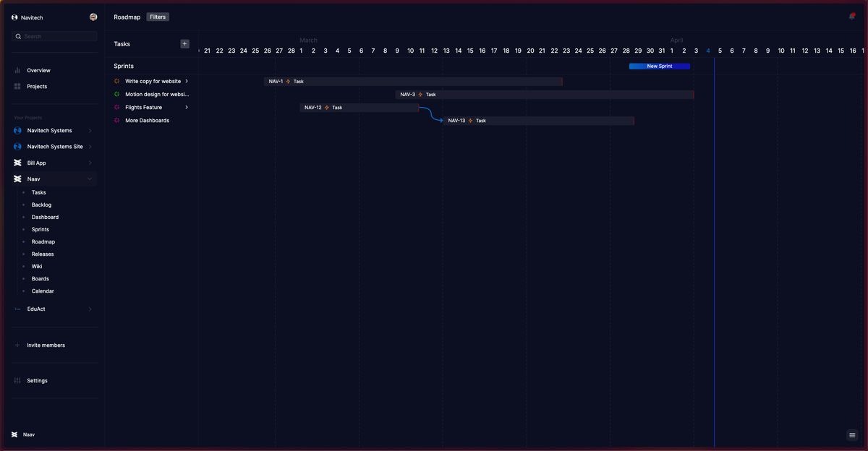Click the notification bell icon
Image resolution: width=868 pixels, height=451 pixels.
(851, 17)
